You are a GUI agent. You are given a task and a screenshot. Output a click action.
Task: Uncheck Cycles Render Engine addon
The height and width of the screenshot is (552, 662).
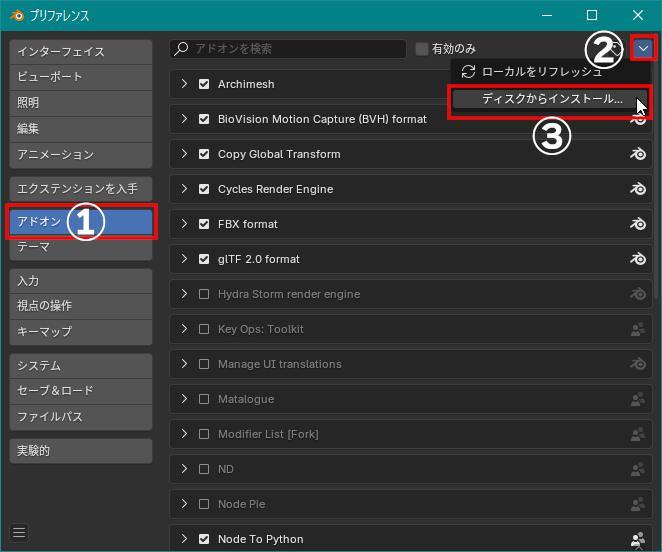click(204, 189)
